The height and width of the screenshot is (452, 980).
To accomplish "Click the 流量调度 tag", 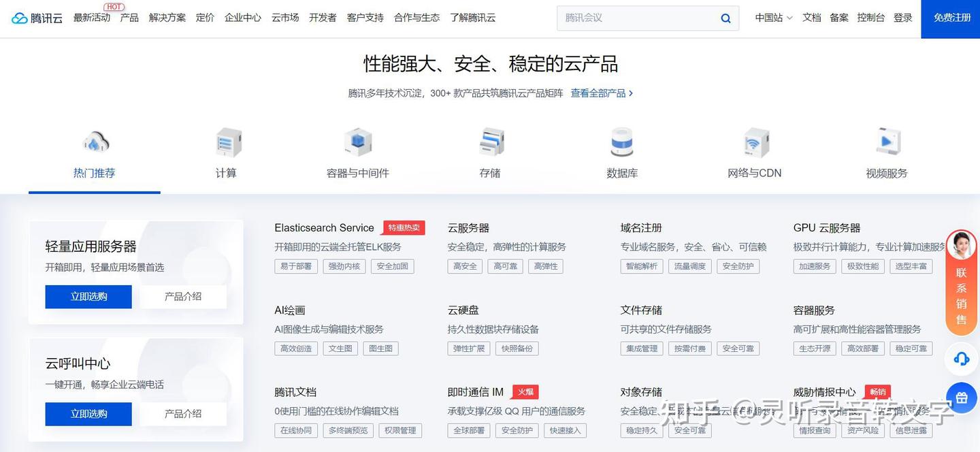I will click(690, 266).
